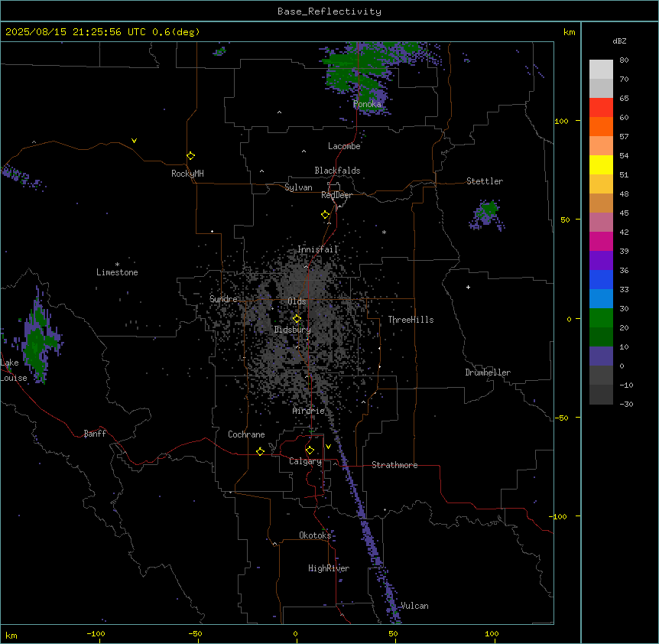This screenshot has height=644, width=659.
Task: Click the -30 value on dBZ legend
Action: pyautogui.click(x=626, y=404)
